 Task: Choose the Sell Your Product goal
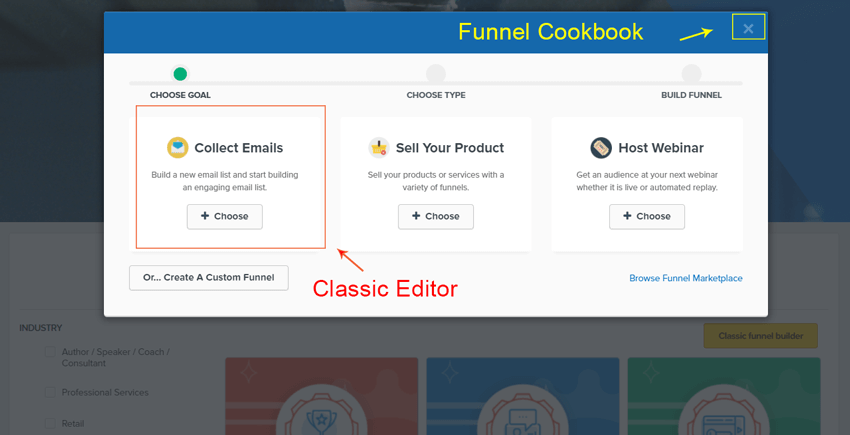coord(436,216)
